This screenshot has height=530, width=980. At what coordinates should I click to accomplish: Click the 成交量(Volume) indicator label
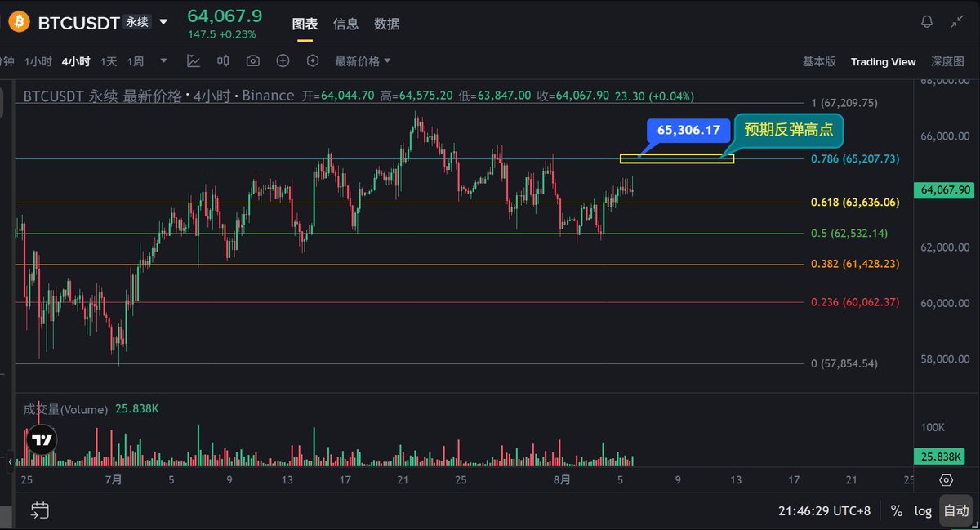click(x=65, y=409)
